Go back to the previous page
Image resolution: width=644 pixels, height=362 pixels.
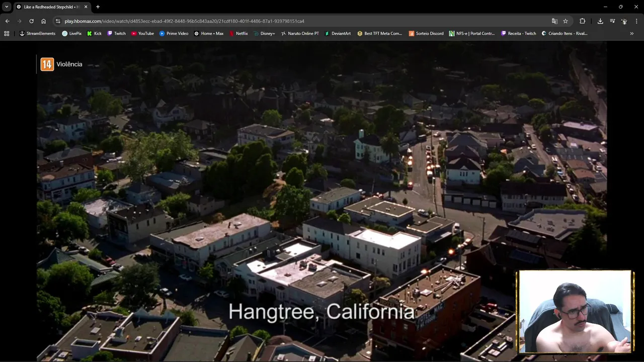click(x=7, y=21)
